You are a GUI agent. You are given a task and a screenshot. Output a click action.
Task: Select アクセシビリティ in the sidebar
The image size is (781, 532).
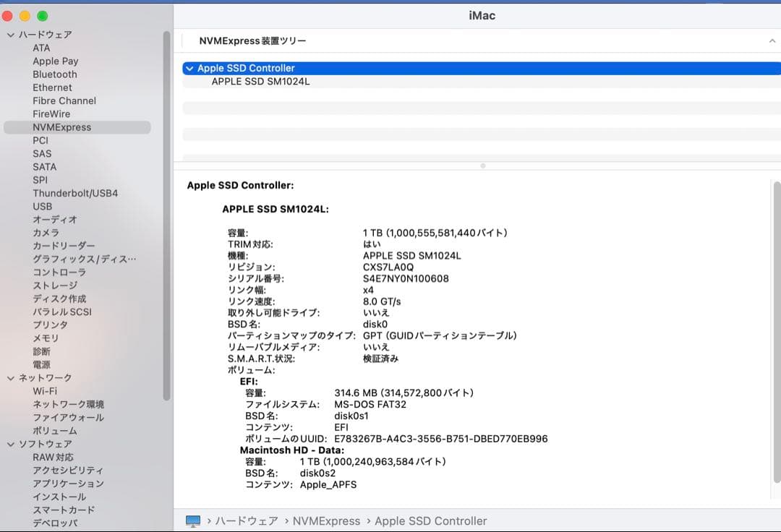click(x=68, y=471)
